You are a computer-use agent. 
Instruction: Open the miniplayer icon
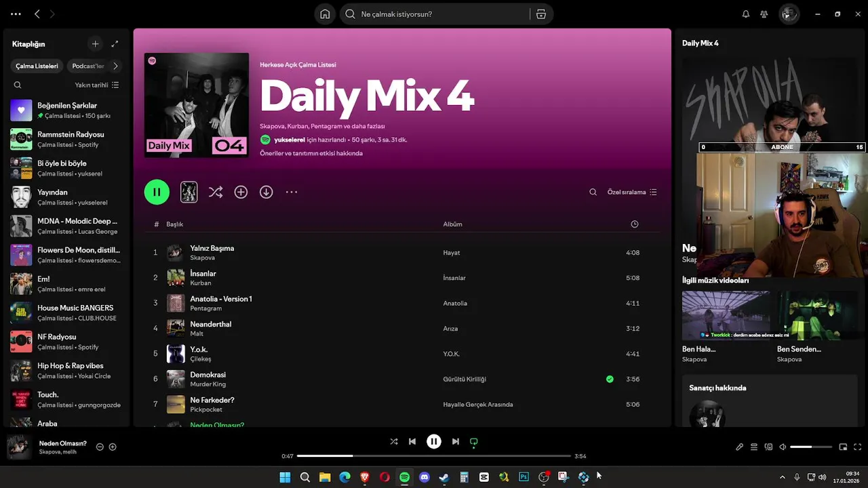click(x=844, y=447)
